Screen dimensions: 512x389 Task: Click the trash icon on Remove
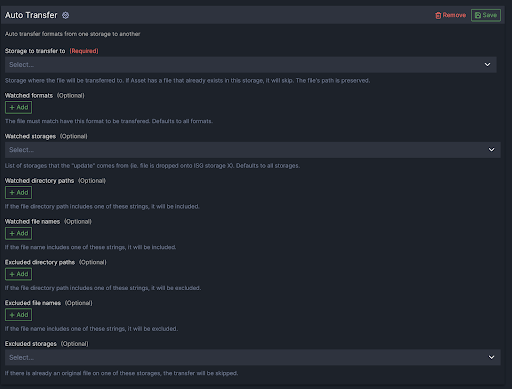point(438,15)
